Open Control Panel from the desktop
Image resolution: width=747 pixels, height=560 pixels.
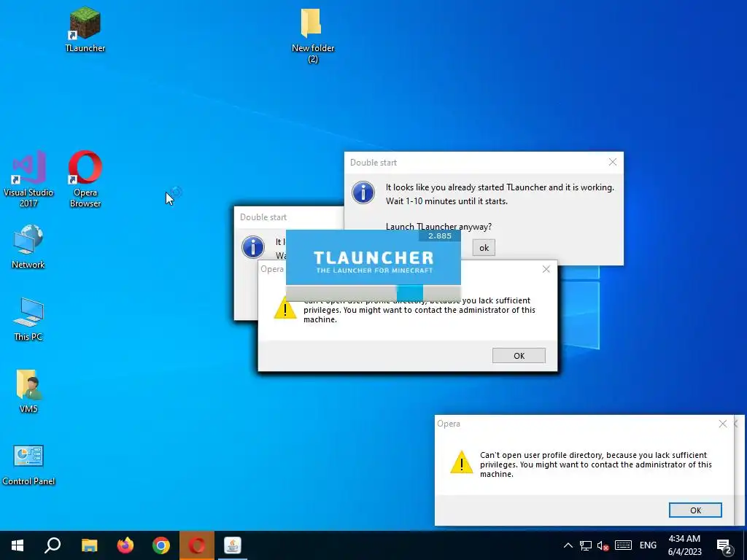point(28,464)
